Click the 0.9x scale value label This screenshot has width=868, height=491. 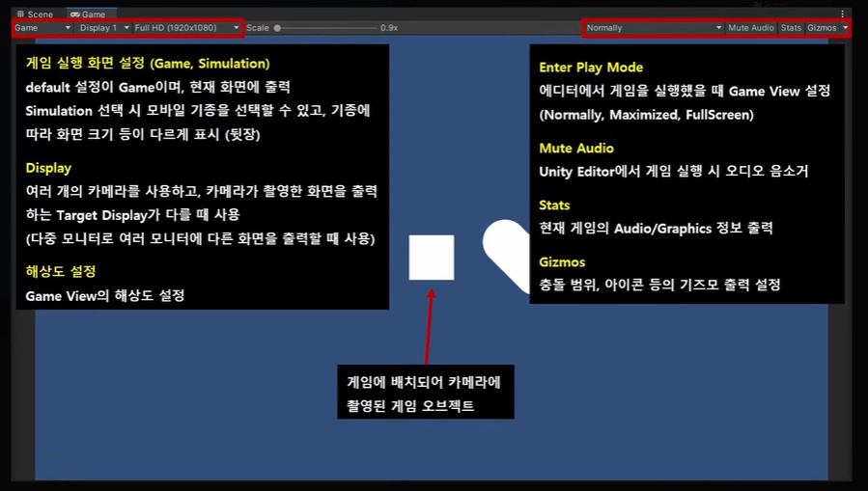coord(388,28)
